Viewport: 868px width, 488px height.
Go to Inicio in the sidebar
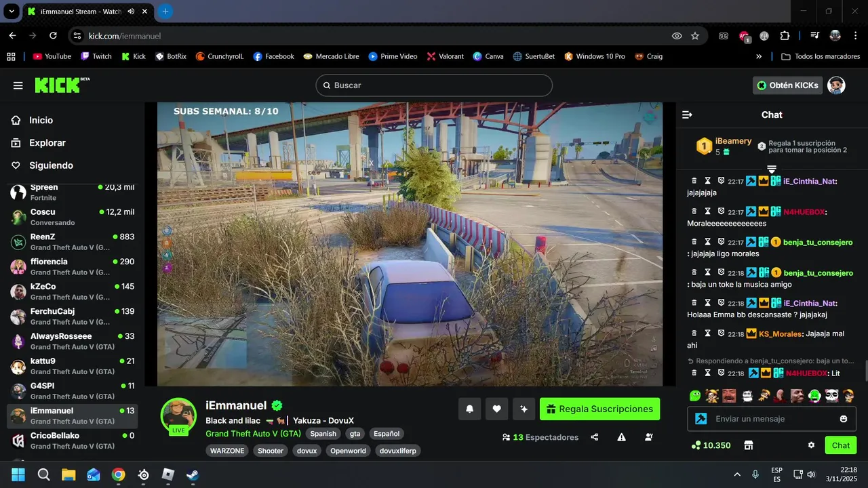[x=41, y=120]
